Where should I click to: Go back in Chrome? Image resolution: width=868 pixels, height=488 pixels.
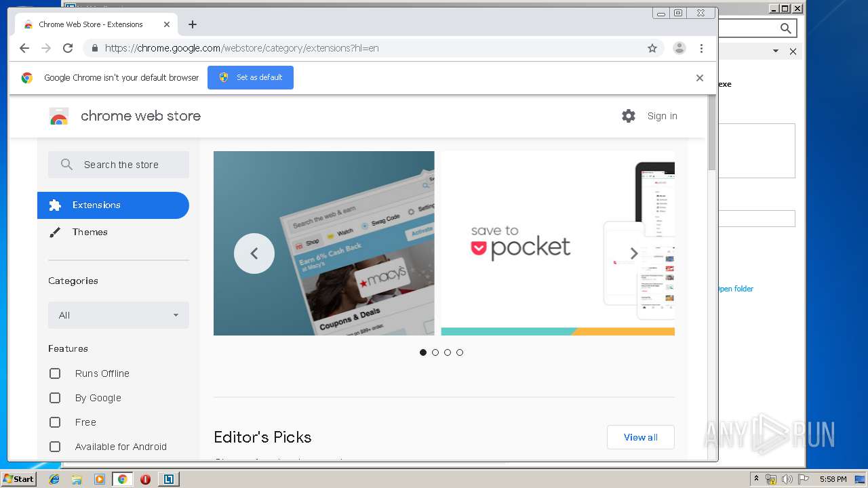pos(24,48)
